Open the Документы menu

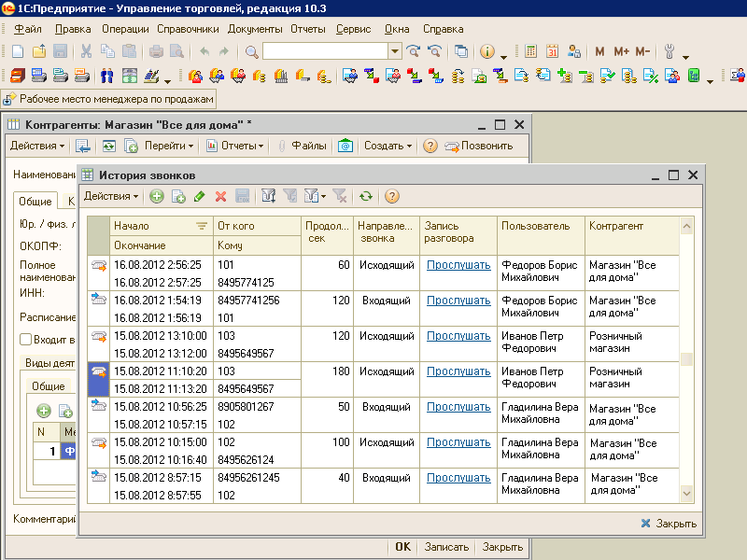point(255,29)
